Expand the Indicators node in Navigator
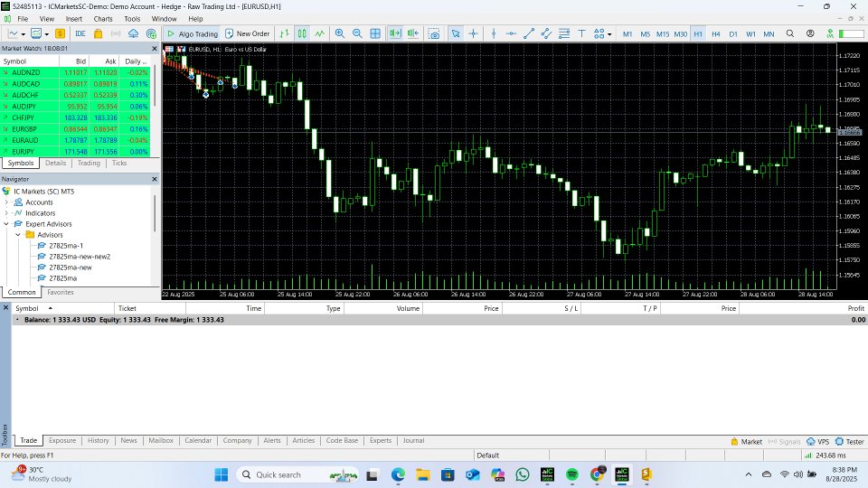Viewport: 868px width, 488px height. (6, 213)
